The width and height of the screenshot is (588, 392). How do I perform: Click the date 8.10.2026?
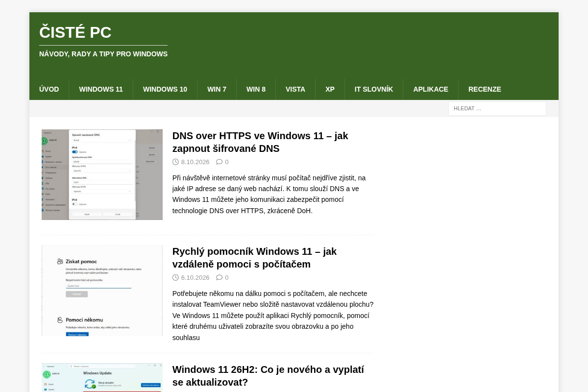[x=195, y=162]
